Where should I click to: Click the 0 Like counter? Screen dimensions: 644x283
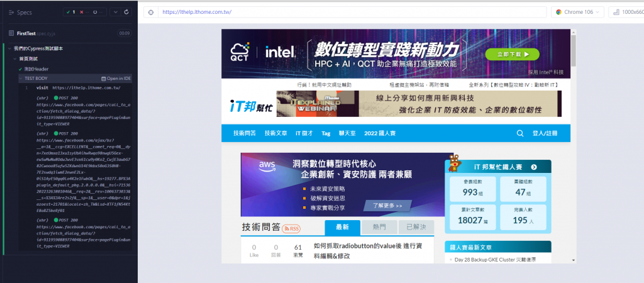pos(254,250)
